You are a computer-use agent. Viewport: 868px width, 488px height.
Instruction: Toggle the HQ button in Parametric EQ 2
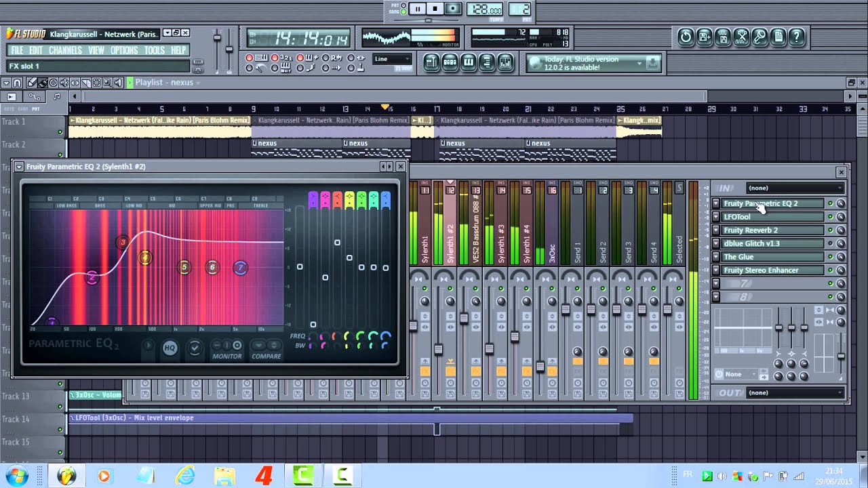click(x=170, y=348)
